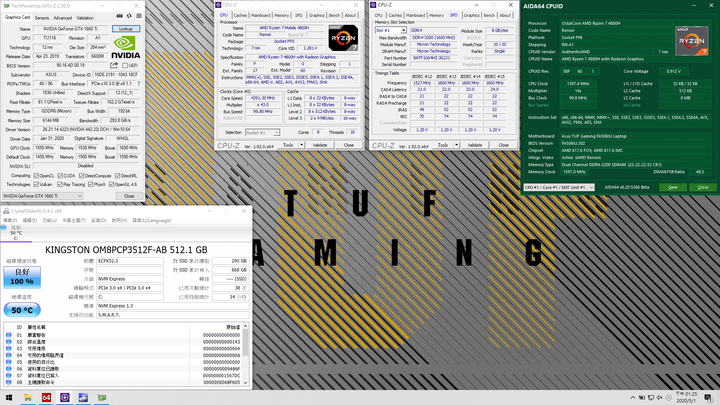Open the GPU selection dropdown in GPU-Z
The width and height of the screenshot is (720, 405).
(x=42, y=196)
